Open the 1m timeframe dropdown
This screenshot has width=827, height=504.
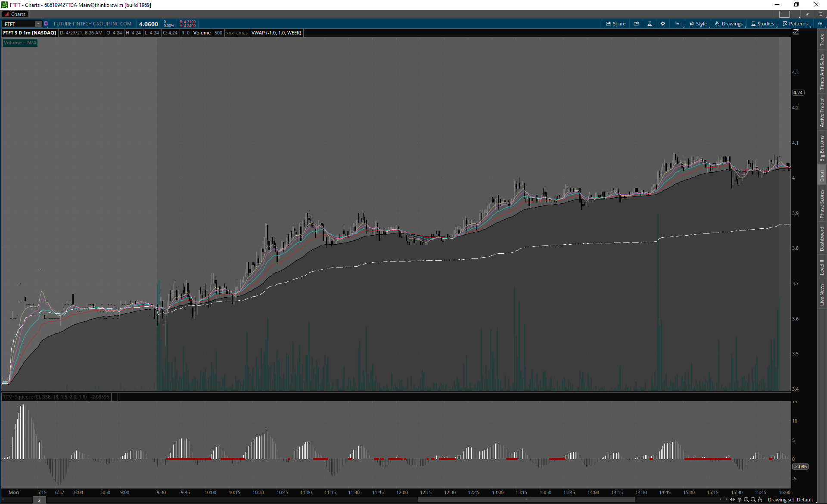point(677,24)
